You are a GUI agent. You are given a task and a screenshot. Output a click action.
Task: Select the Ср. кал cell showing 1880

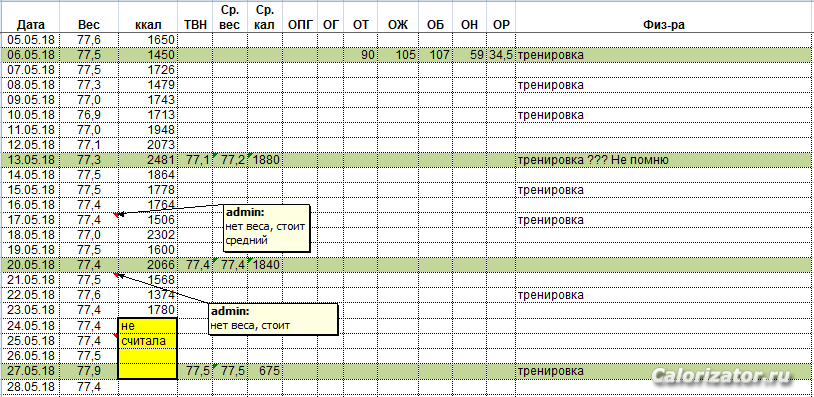265,160
